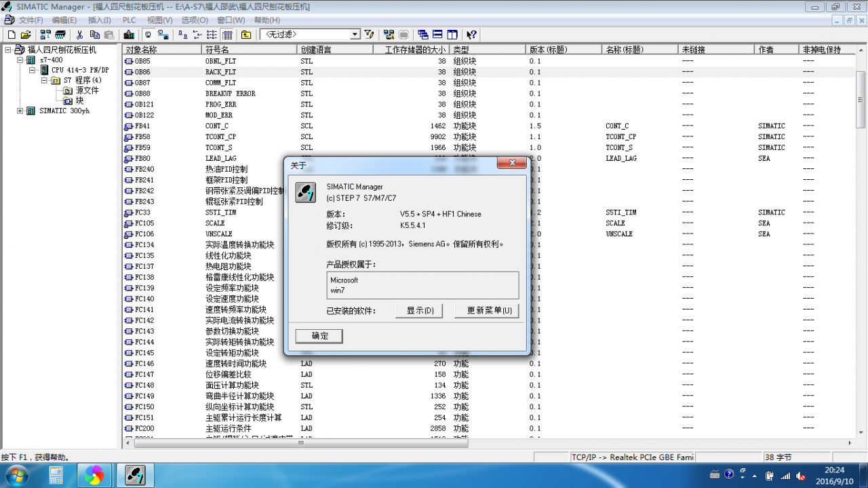Sort by 创建语言 column header
868x488 pixels.
point(336,50)
